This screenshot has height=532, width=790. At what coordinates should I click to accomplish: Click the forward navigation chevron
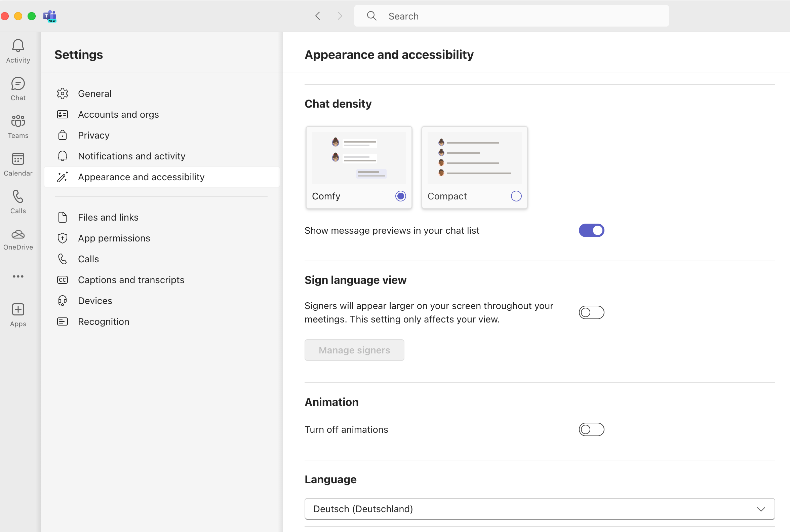340,16
